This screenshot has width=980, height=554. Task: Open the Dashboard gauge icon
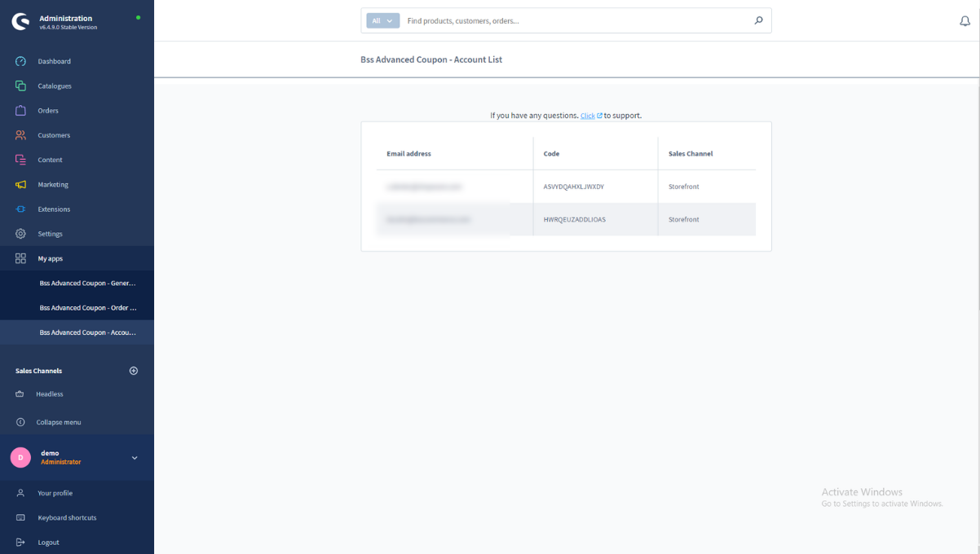click(20, 62)
